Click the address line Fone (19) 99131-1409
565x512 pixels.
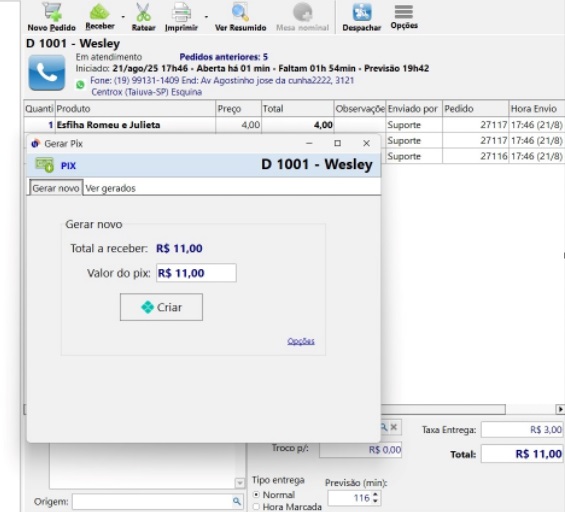coord(222,80)
